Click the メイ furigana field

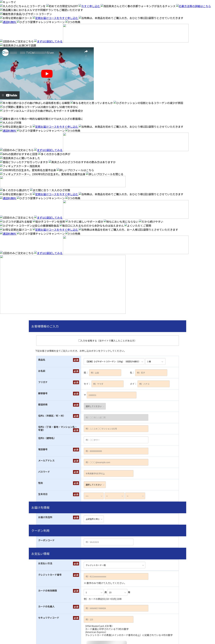(153, 384)
